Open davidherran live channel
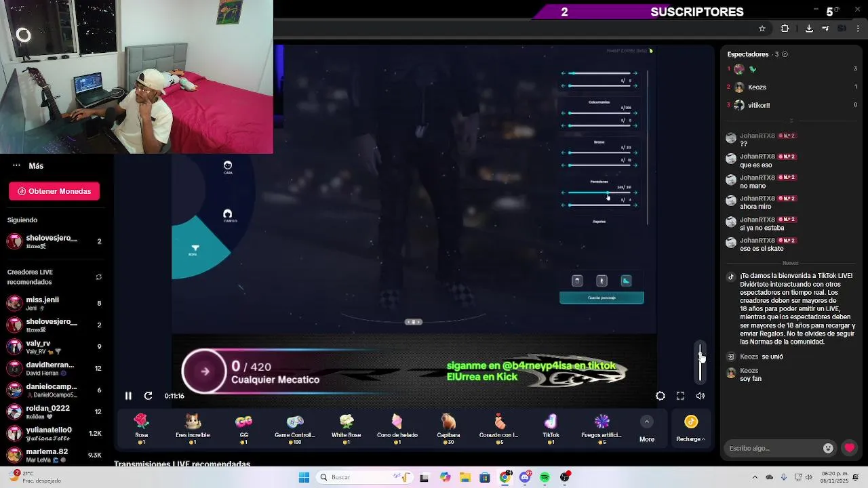 point(54,368)
